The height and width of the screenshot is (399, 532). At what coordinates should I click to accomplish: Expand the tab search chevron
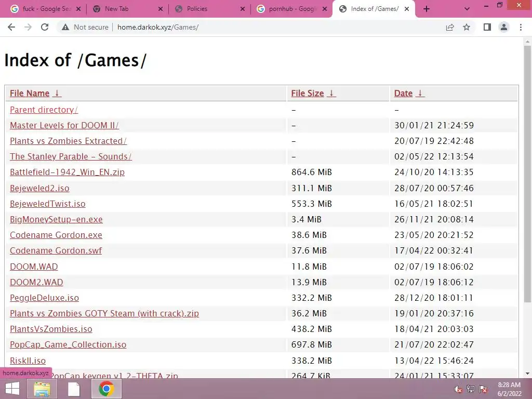467,9
